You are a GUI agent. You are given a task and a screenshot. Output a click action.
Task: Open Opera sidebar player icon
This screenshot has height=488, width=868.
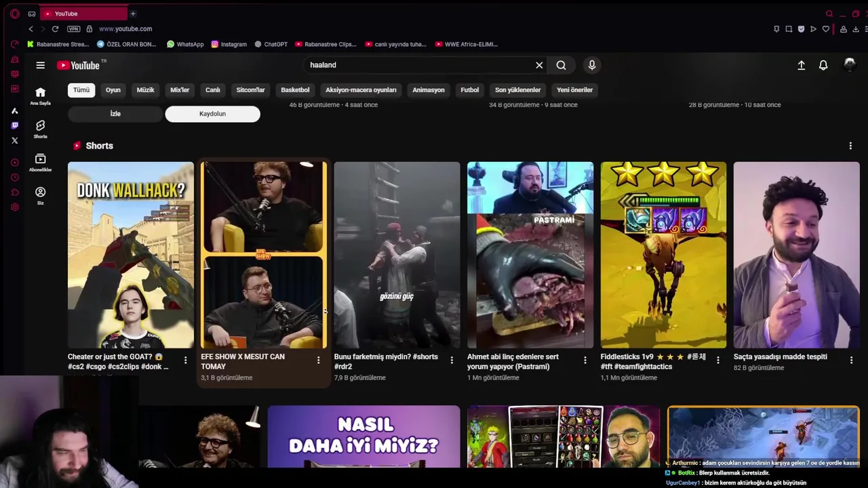pyautogui.click(x=15, y=163)
